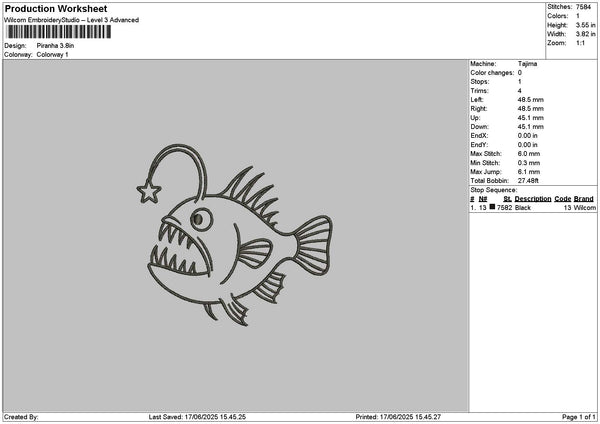Click the fish's tail fin

tap(311, 245)
